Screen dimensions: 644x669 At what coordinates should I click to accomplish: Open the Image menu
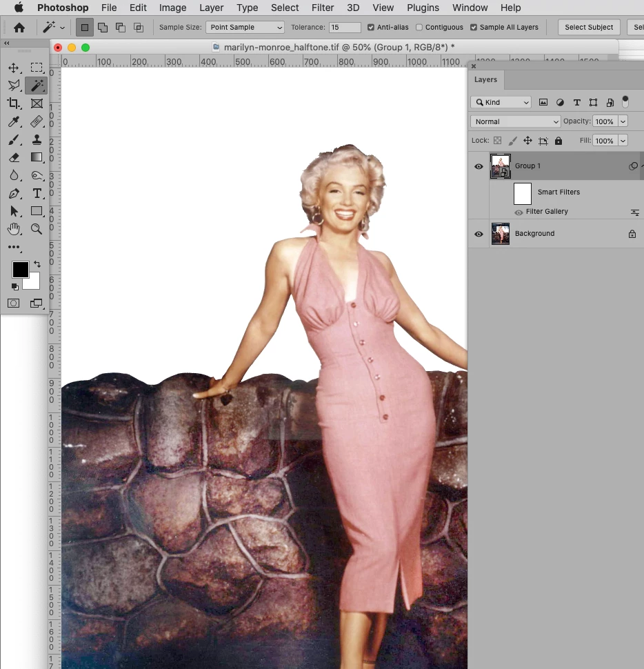tap(173, 8)
